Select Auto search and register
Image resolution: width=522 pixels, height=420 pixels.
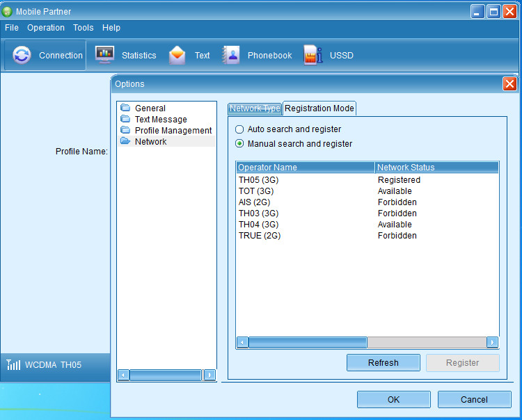(x=239, y=129)
